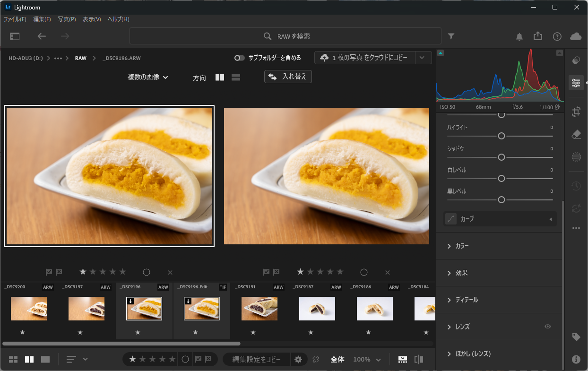Open the Help question mark icon

tap(557, 36)
